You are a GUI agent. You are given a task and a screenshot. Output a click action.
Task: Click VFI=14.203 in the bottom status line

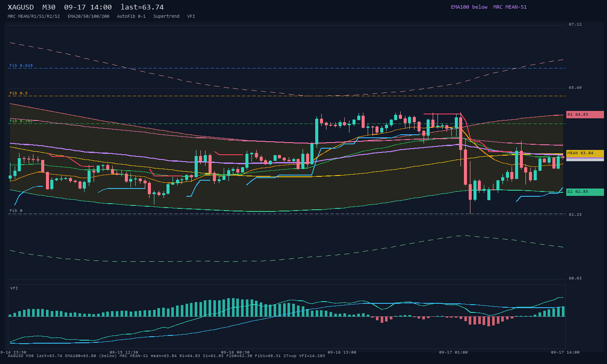pos(312,356)
